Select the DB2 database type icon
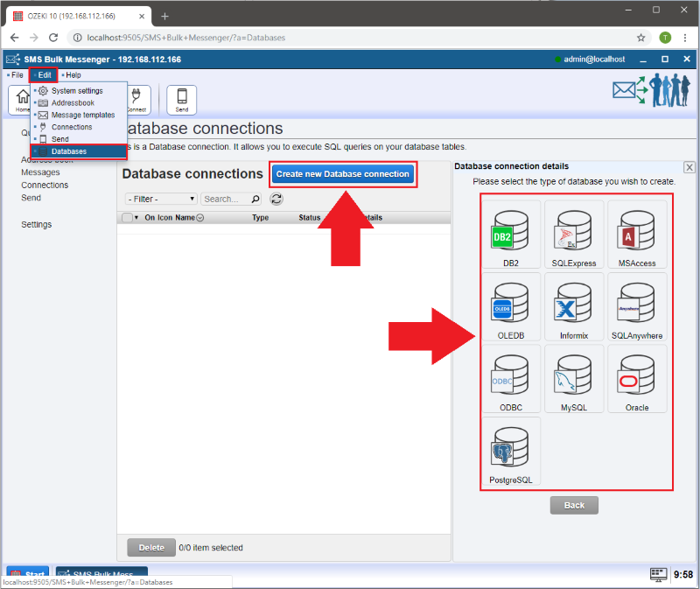The image size is (700, 589). [511, 234]
